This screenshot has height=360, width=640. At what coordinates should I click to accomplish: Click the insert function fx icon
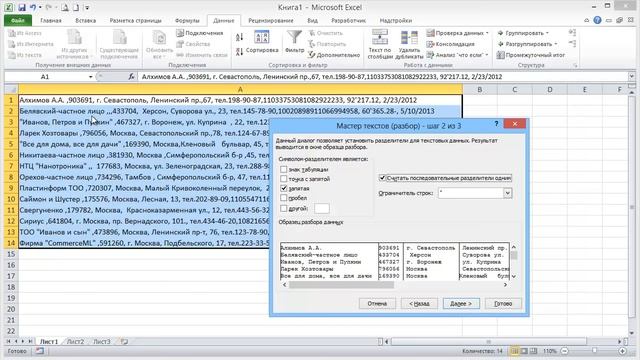pos(131,76)
